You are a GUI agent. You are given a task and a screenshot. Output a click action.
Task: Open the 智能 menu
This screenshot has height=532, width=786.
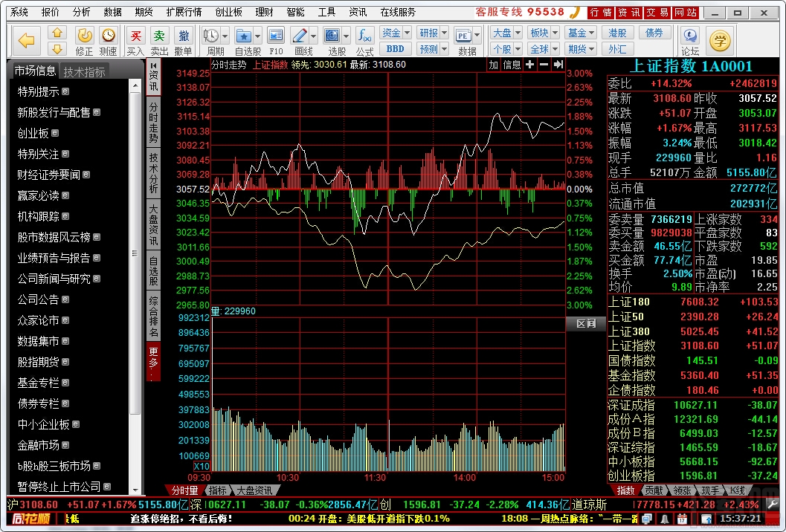pyautogui.click(x=295, y=12)
